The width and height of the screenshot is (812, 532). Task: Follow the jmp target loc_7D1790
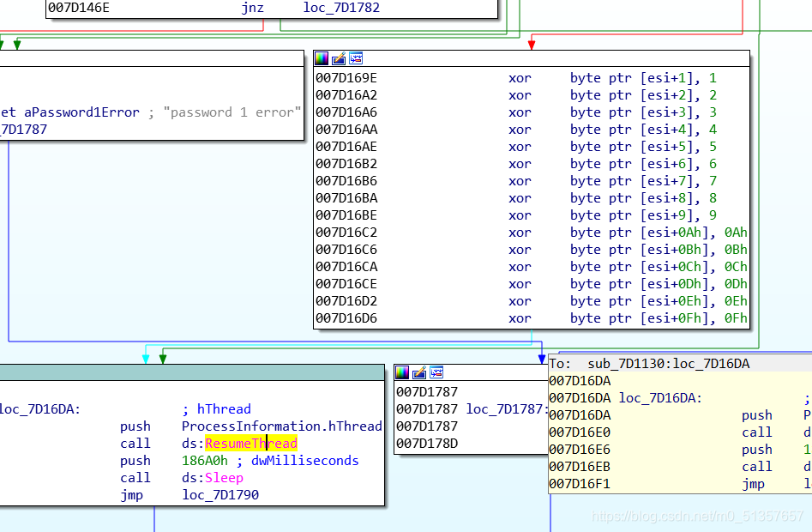(x=220, y=495)
